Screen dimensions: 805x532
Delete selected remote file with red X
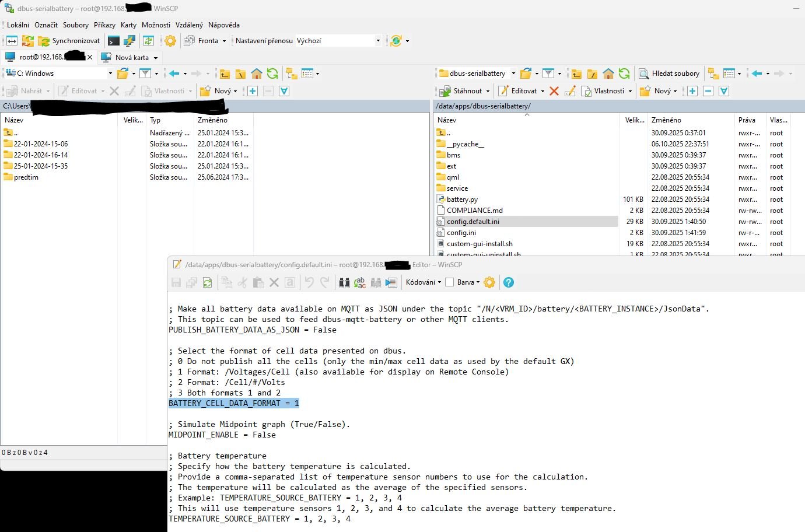click(554, 91)
